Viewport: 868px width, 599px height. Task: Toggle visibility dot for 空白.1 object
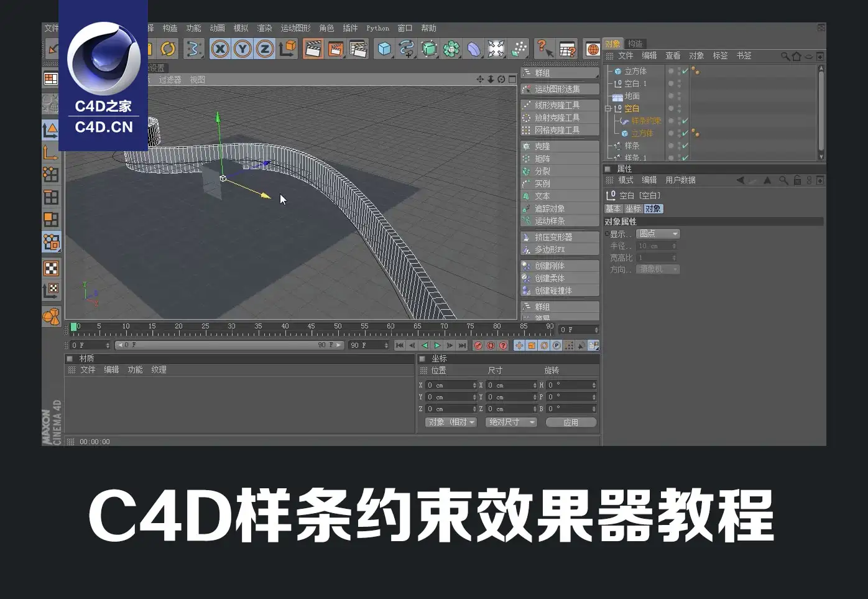(671, 83)
